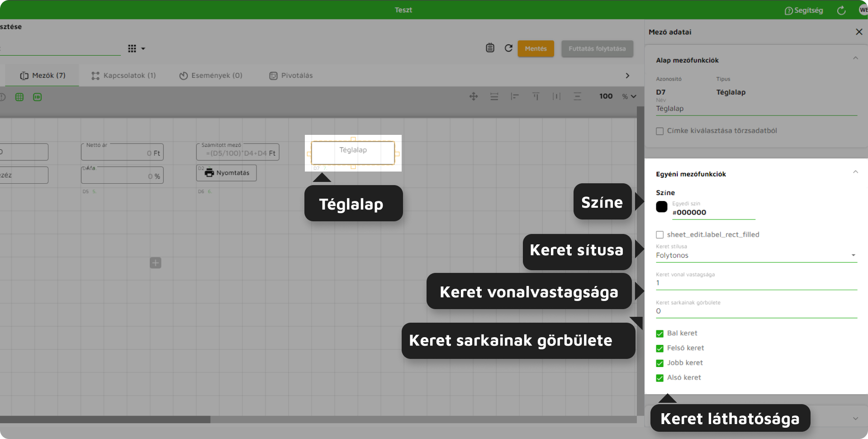Open the zoom percent dropdown

coord(629,96)
